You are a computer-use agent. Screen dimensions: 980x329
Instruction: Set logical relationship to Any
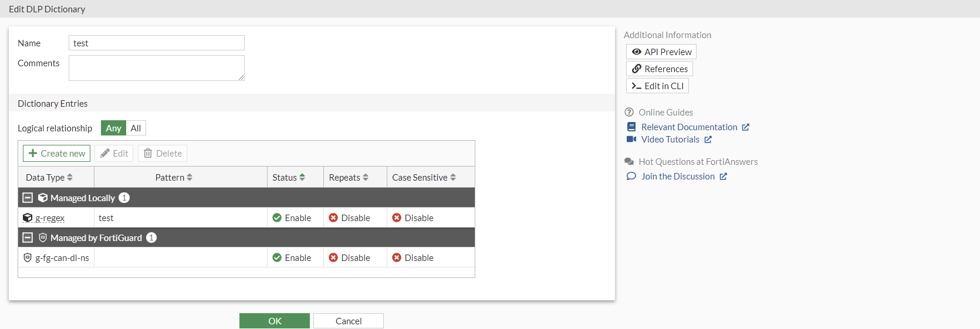pos(113,128)
